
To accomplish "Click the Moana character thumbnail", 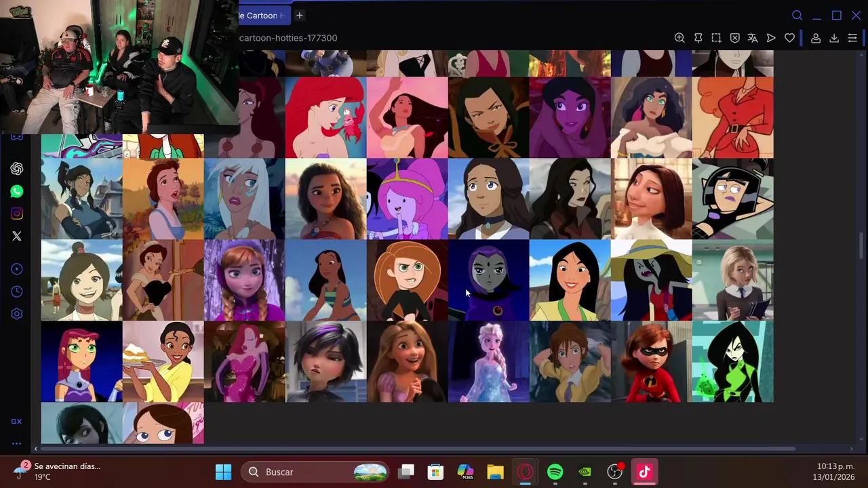I will pyautogui.click(x=325, y=199).
